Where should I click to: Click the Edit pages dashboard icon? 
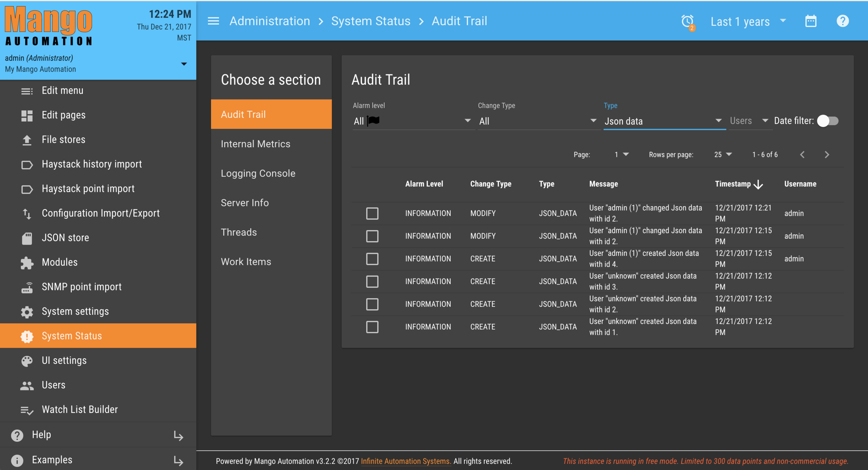tap(27, 115)
